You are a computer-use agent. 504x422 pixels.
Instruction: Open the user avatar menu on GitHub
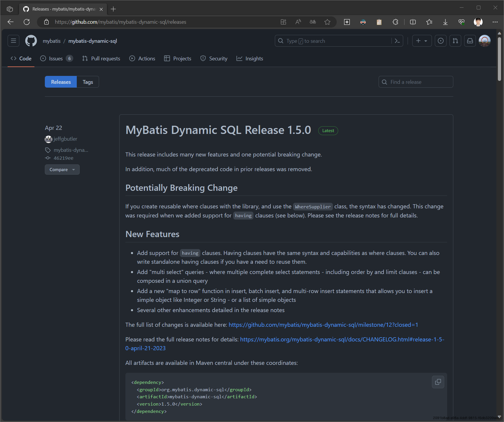[485, 41]
